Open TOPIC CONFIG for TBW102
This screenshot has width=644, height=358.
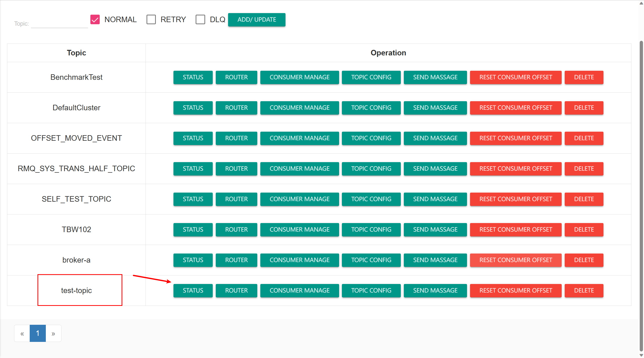click(371, 230)
